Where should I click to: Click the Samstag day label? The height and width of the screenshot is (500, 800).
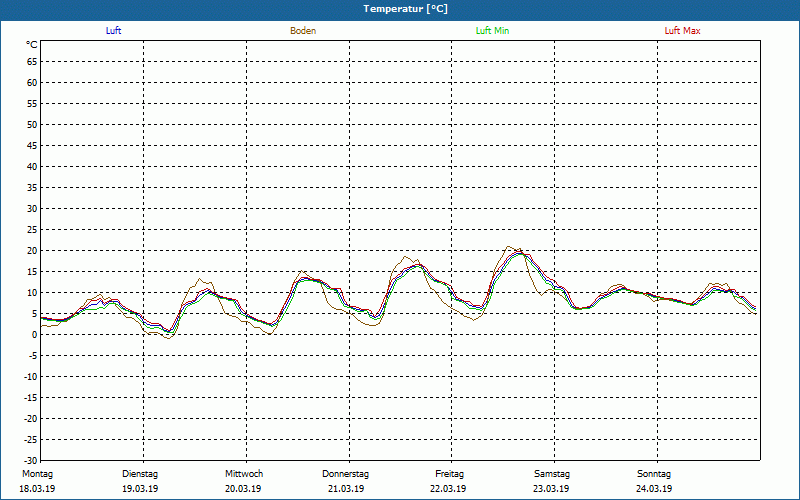[x=552, y=474]
